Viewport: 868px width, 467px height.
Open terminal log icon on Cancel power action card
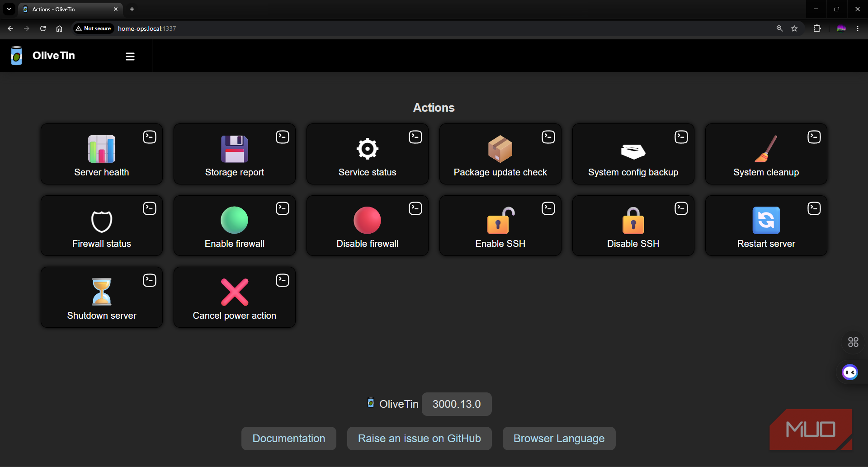coord(283,280)
